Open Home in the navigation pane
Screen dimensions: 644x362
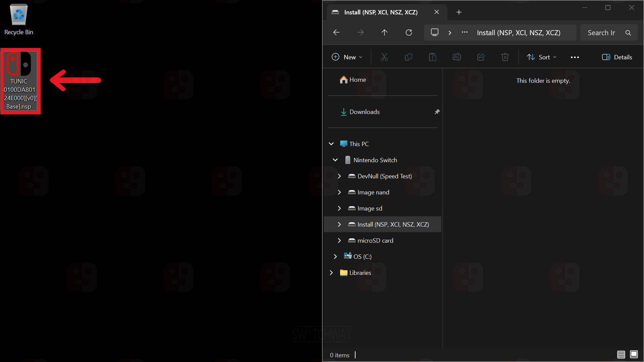tap(357, 80)
